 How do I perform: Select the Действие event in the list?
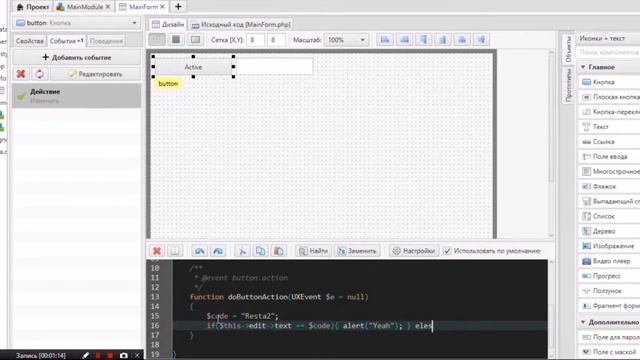(77, 96)
